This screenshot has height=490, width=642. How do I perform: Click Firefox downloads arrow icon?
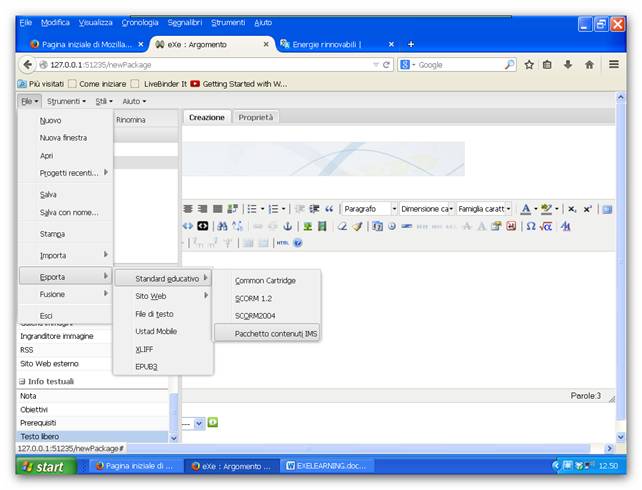[568, 65]
